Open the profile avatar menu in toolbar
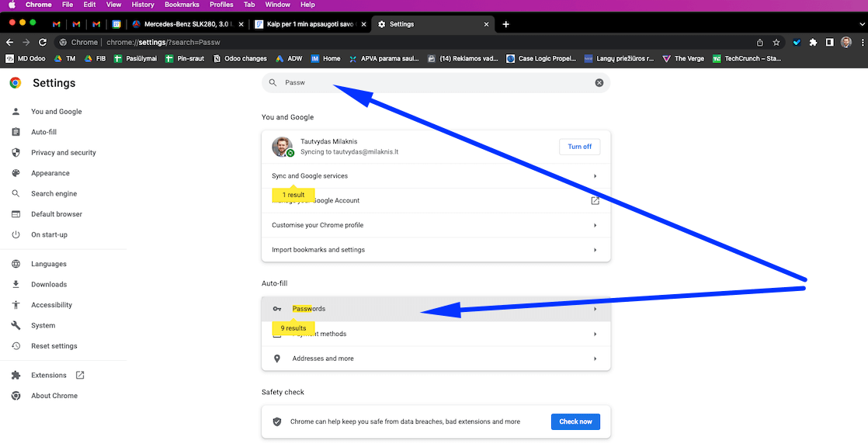This screenshot has height=447, width=868. (845, 42)
